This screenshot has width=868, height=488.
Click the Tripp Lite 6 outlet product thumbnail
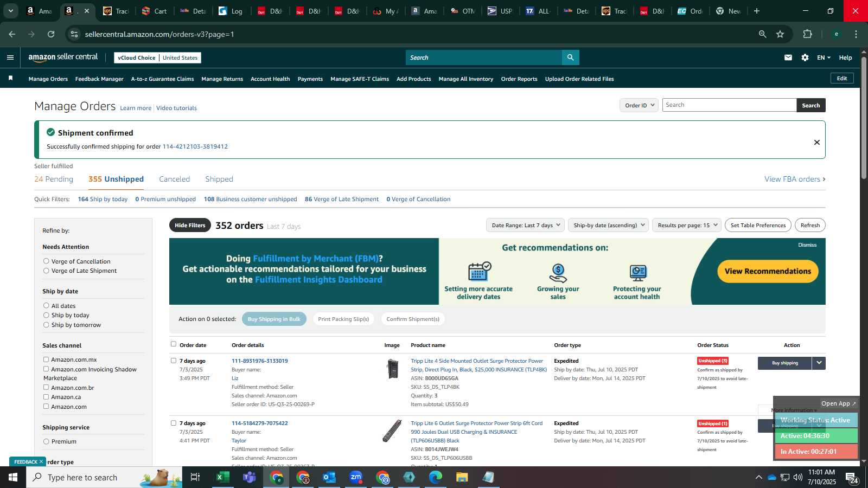tap(392, 431)
